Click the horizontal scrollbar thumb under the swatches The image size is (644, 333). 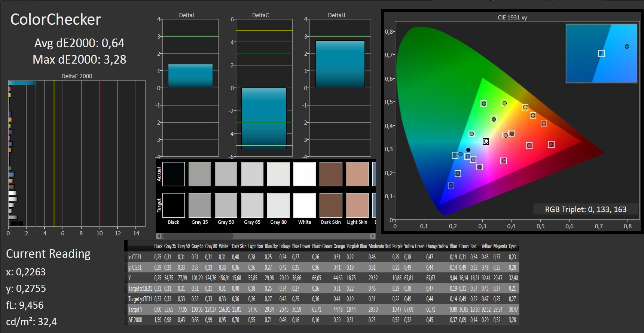click(198, 236)
